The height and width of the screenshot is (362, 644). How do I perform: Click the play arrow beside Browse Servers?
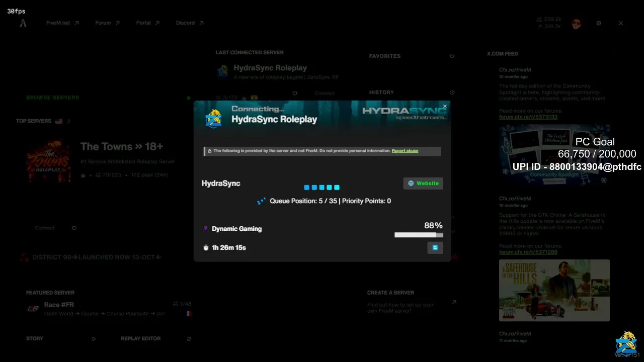[189, 98]
